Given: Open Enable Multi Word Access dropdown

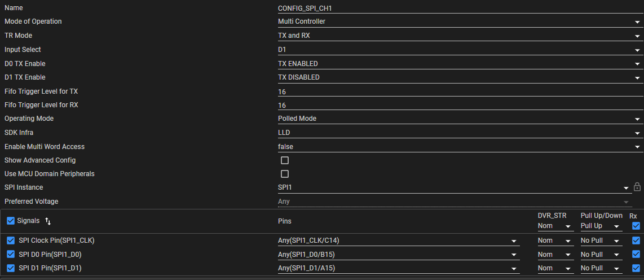Looking at the screenshot, I should pyautogui.click(x=460, y=146).
